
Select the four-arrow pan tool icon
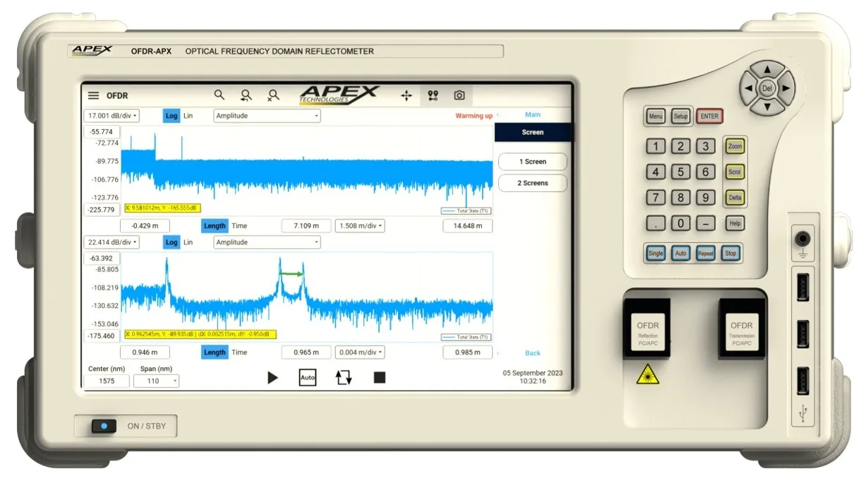tap(406, 95)
